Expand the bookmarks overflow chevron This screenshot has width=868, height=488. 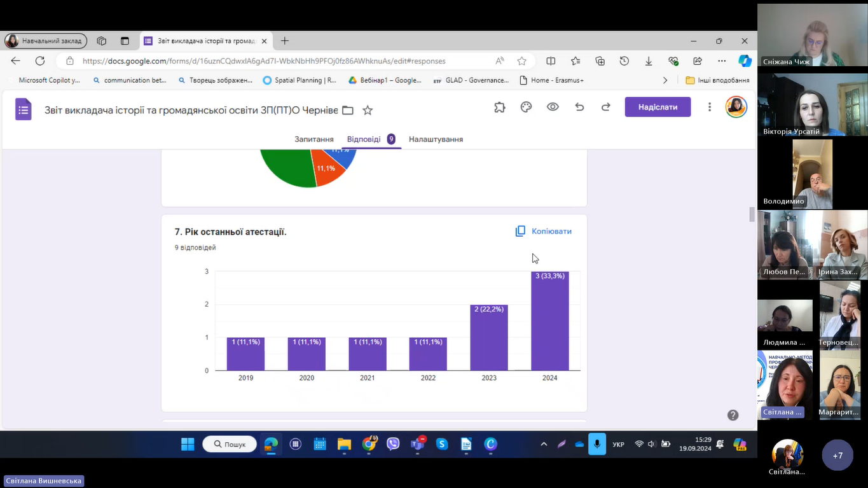tap(665, 80)
